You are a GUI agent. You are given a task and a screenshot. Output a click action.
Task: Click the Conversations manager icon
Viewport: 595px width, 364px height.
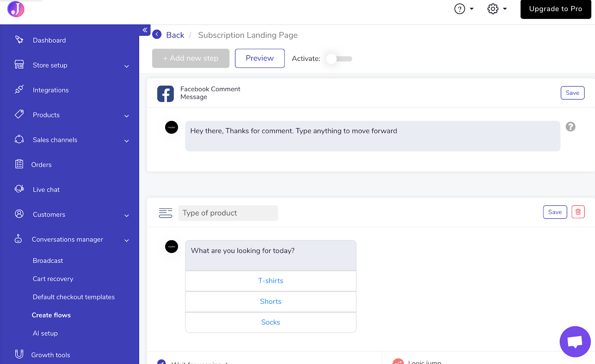point(18,239)
